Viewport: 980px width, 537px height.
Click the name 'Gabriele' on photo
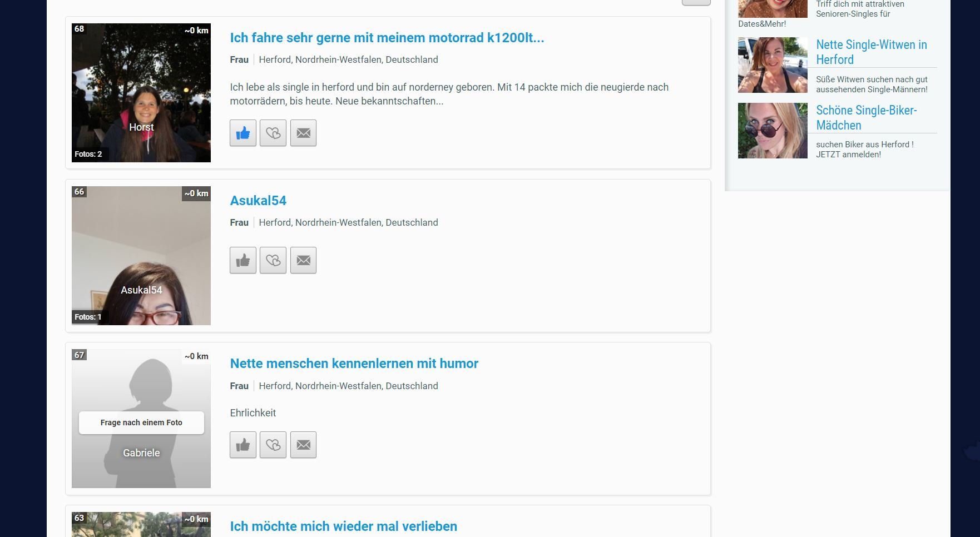pyautogui.click(x=141, y=453)
